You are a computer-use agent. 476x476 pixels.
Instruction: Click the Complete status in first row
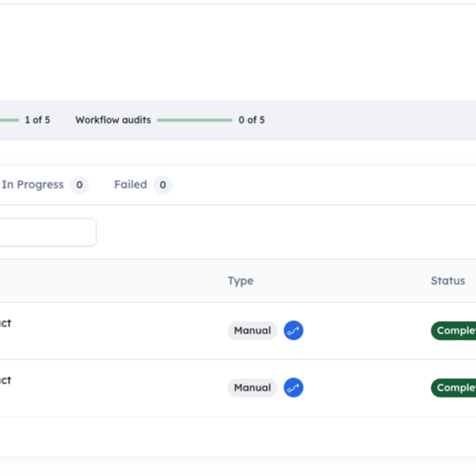click(453, 330)
